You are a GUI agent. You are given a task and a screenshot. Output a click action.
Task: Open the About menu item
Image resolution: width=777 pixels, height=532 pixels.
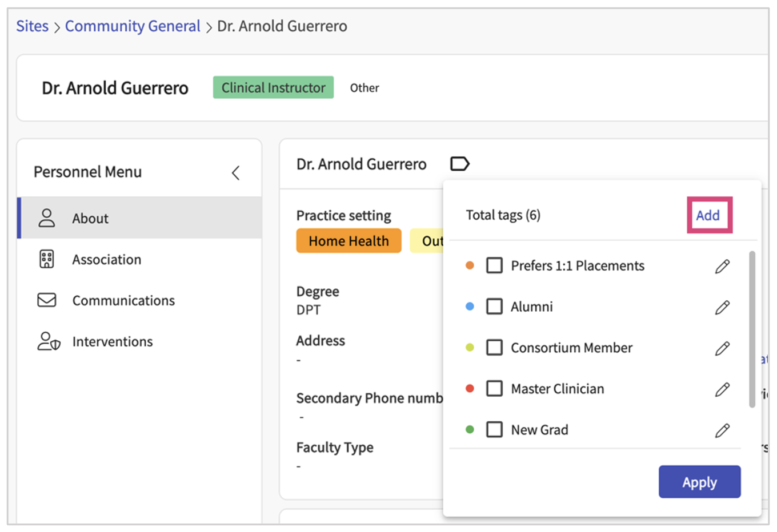tap(90, 219)
